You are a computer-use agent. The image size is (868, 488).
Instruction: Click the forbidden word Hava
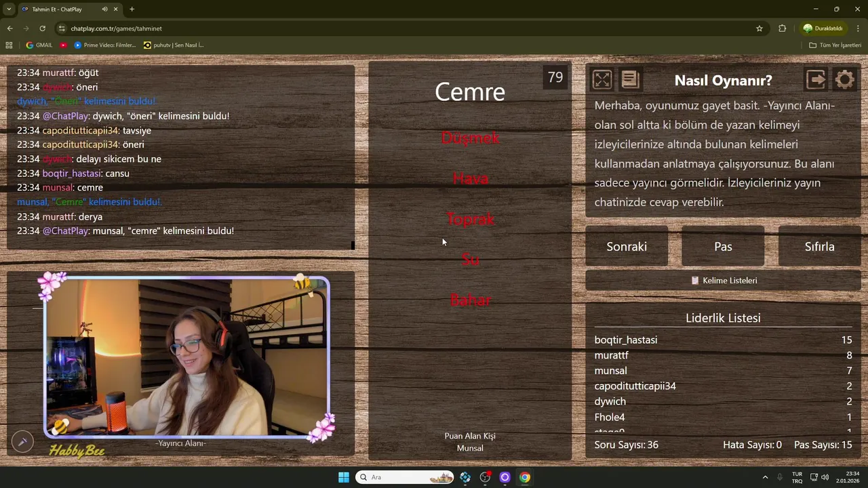(470, 178)
